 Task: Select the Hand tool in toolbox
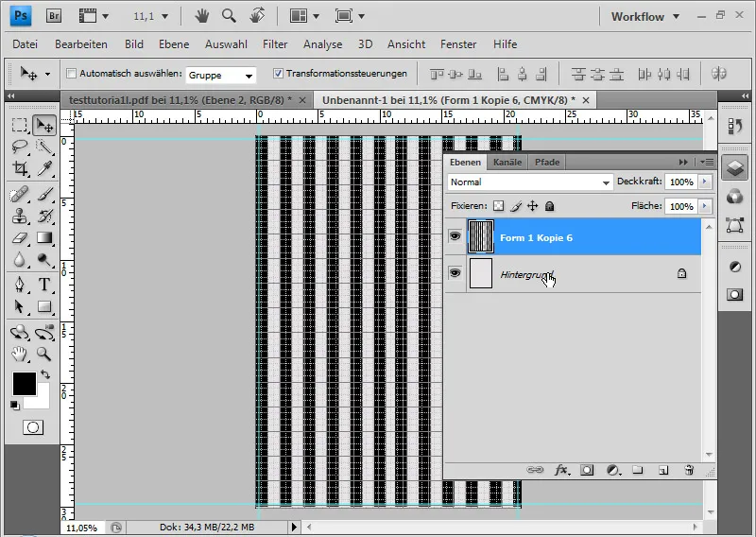tap(19, 355)
